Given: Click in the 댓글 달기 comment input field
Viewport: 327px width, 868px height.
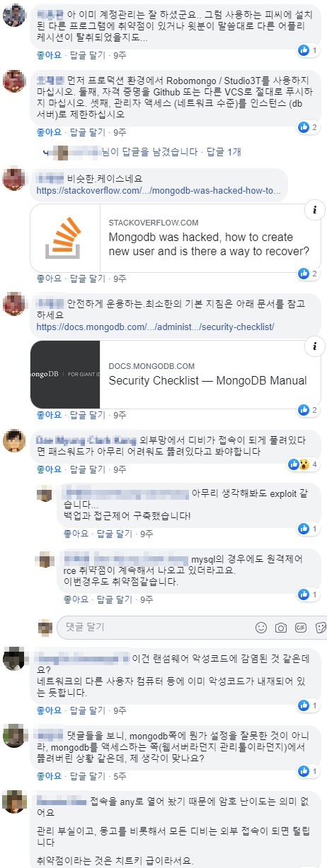Looking at the screenshot, I should (156, 627).
